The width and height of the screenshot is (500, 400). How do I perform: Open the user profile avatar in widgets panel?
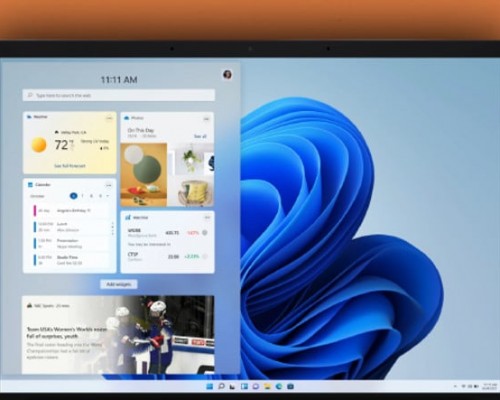click(227, 74)
